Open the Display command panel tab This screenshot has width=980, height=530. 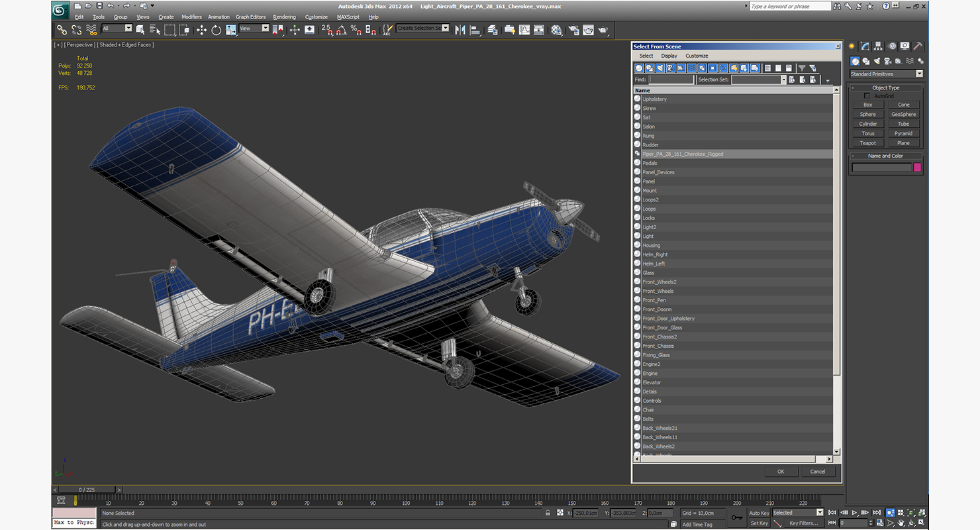tap(905, 46)
